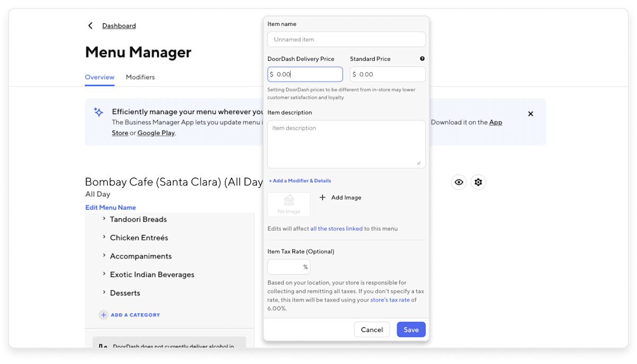
Task: Focus the Item description text area
Action: pos(346,144)
